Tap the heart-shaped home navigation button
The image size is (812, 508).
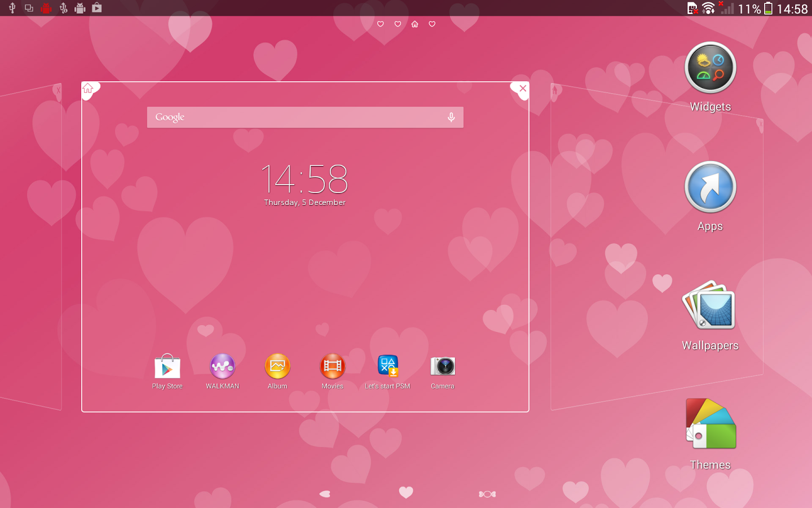coord(406,493)
